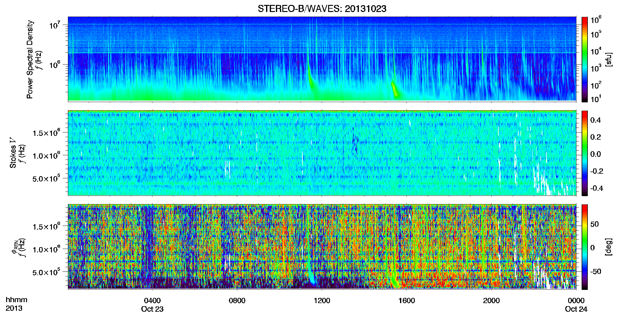Click the Oct 23 date label
The width and height of the screenshot is (644, 332).
coord(152,309)
